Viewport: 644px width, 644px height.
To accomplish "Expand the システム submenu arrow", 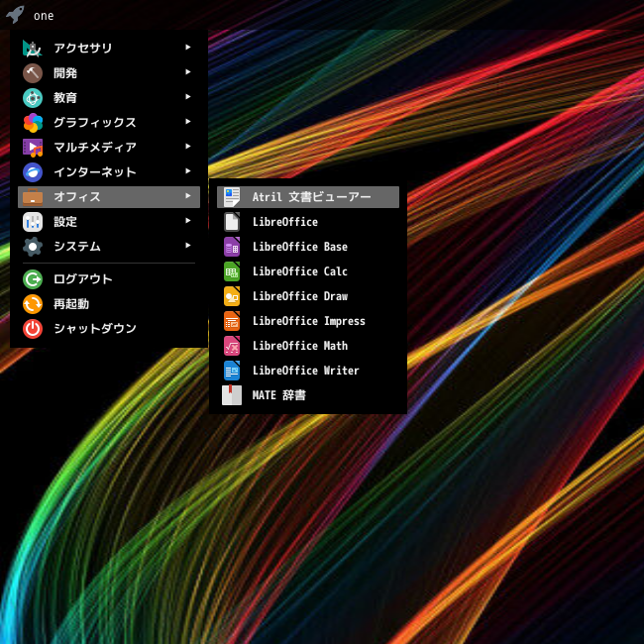I will 187,245.
